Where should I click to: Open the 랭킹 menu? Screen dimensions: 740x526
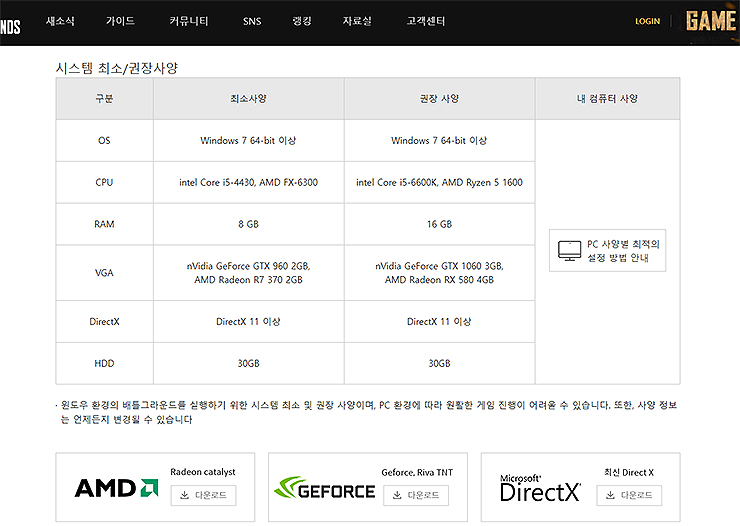pos(302,21)
